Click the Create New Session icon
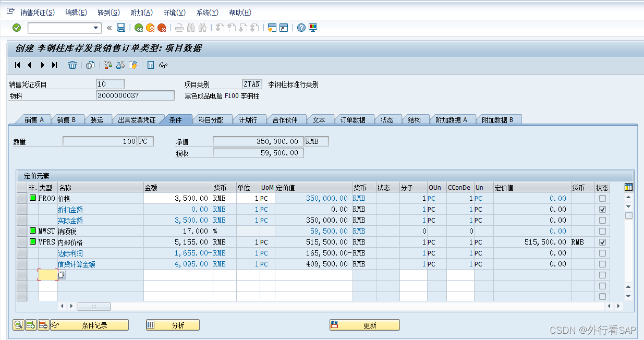The image size is (644, 340). click(272, 28)
